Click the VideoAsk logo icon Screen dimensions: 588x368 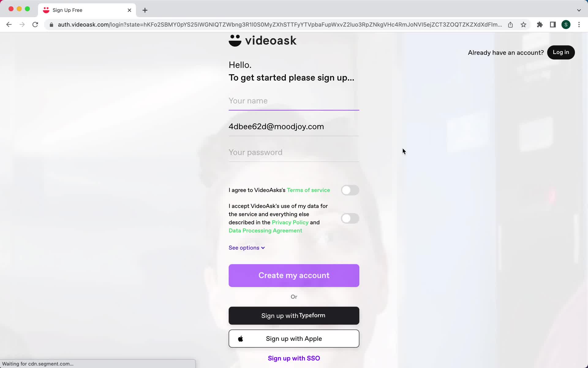[x=235, y=40]
